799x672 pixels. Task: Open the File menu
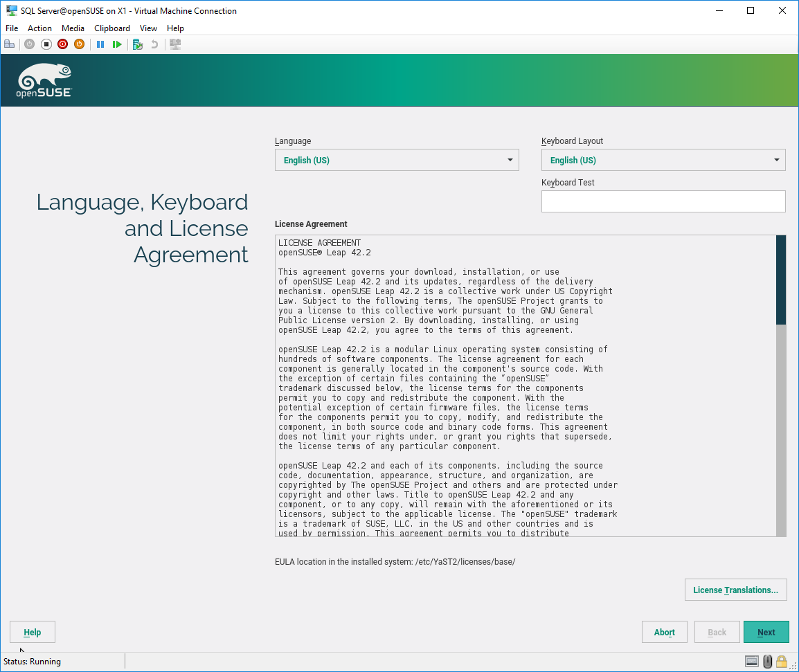(x=12, y=28)
